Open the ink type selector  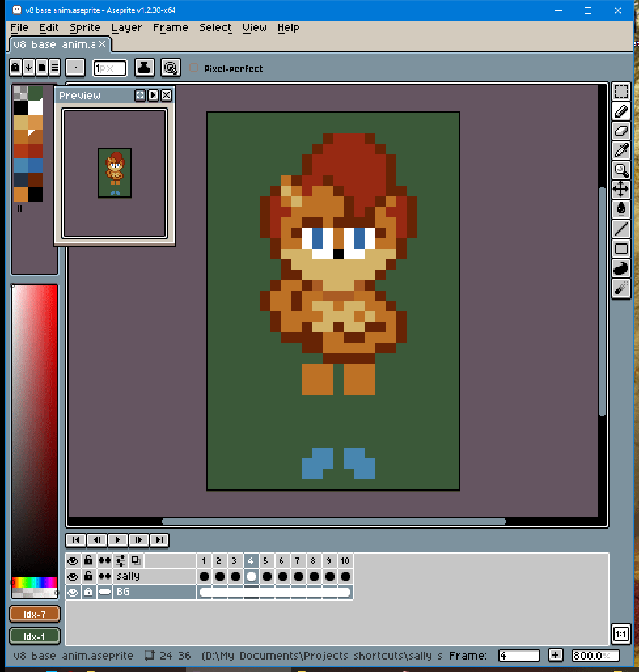(145, 67)
